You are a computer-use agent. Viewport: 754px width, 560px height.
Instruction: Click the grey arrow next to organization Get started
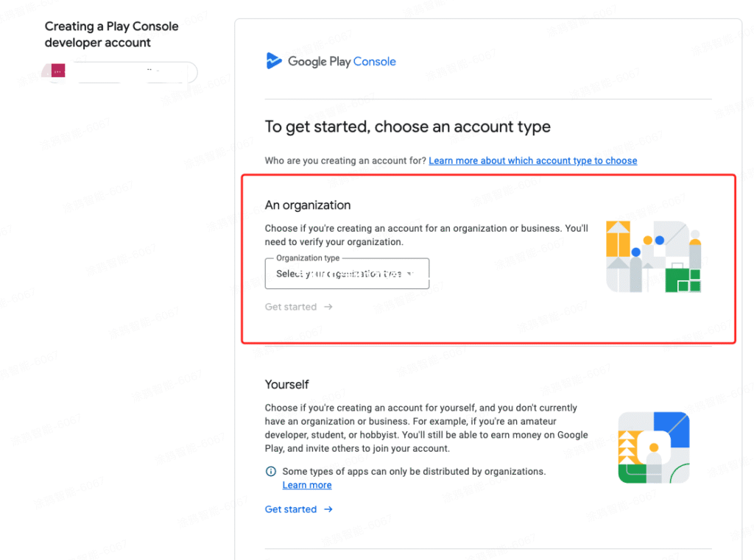click(x=328, y=307)
